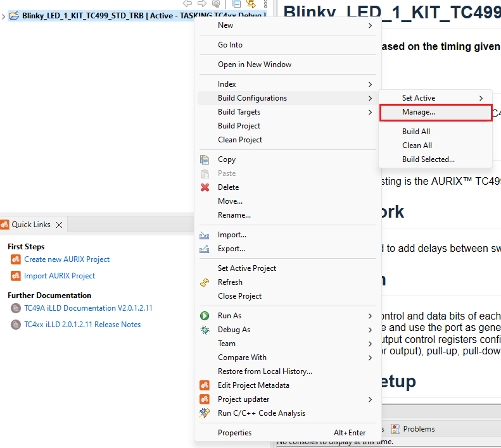501x448 pixels.
Task: Choose Go Into from context menu
Action: [288, 45]
